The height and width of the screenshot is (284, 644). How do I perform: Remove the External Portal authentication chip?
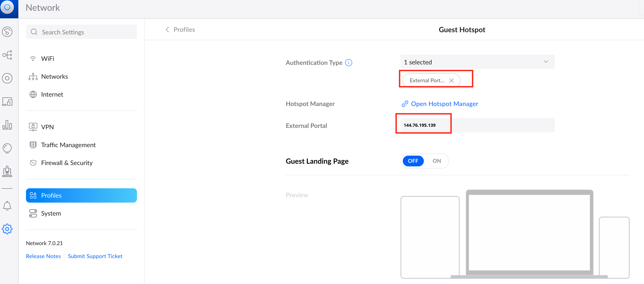(x=452, y=81)
